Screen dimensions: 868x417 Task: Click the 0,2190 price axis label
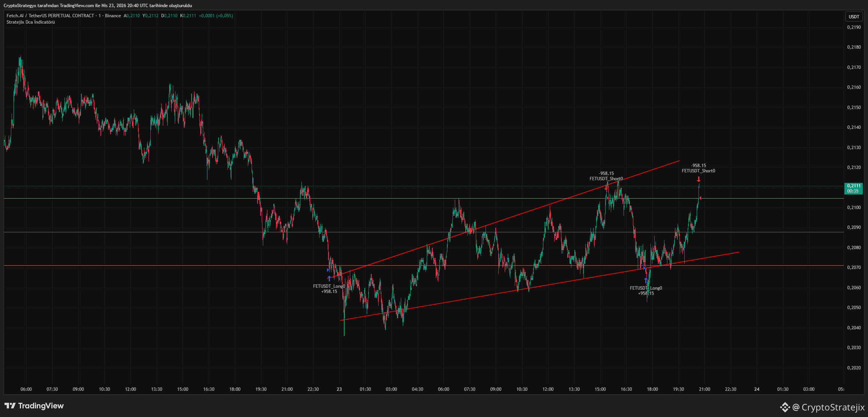(x=854, y=27)
